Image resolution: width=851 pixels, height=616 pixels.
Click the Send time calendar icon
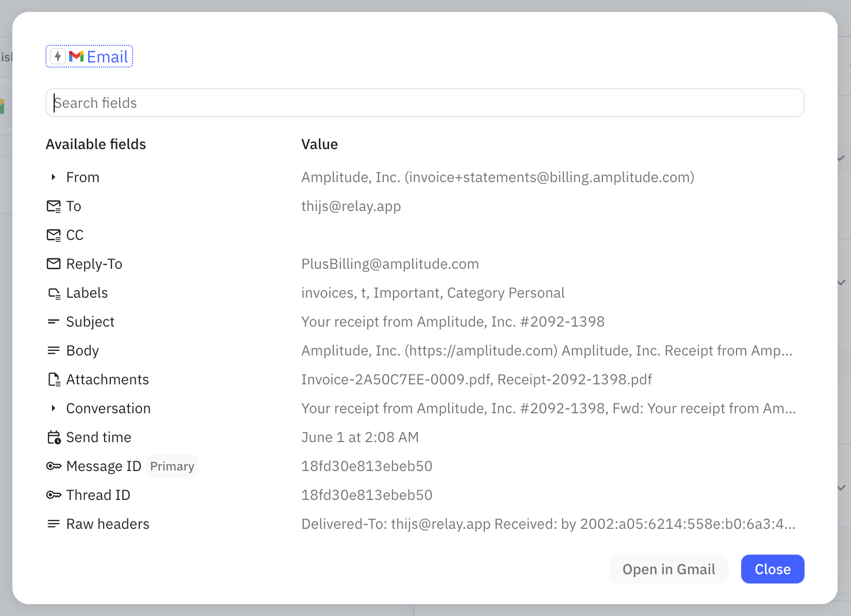click(54, 437)
